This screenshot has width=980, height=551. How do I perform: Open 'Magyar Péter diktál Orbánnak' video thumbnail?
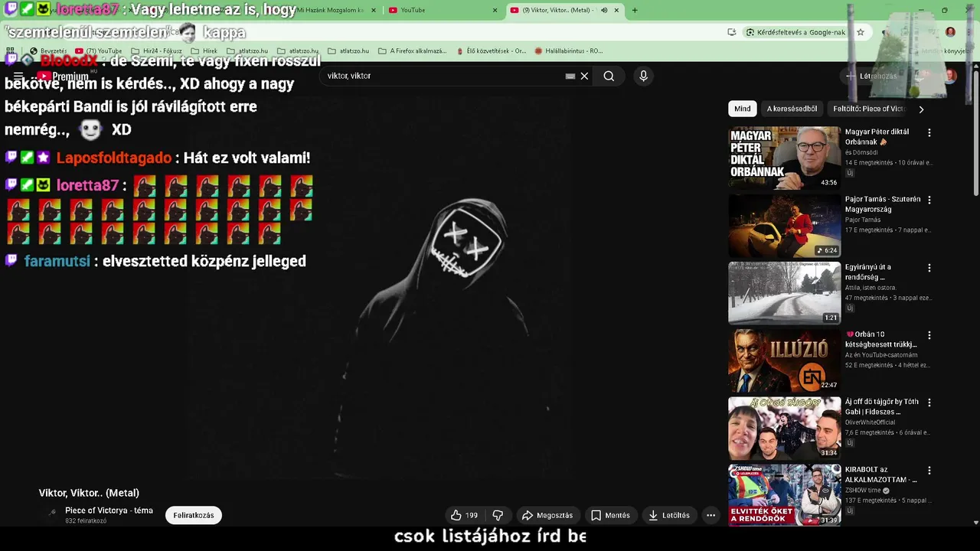point(784,158)
